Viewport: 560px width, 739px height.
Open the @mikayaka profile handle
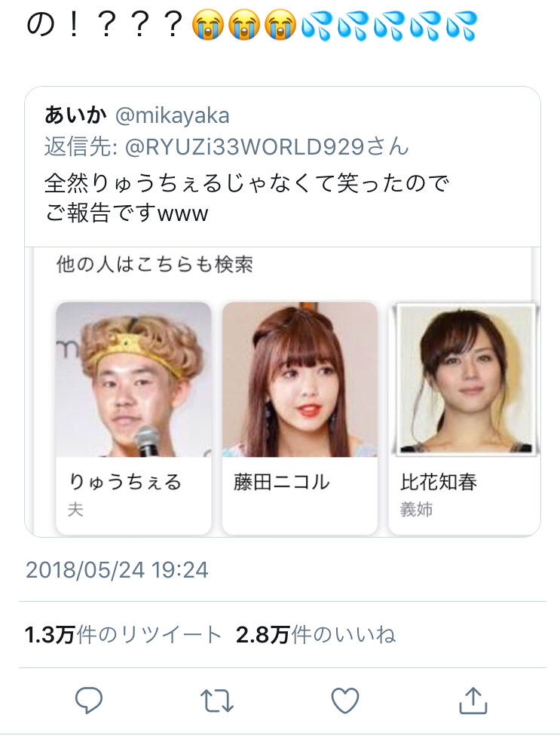pos(173,115)
